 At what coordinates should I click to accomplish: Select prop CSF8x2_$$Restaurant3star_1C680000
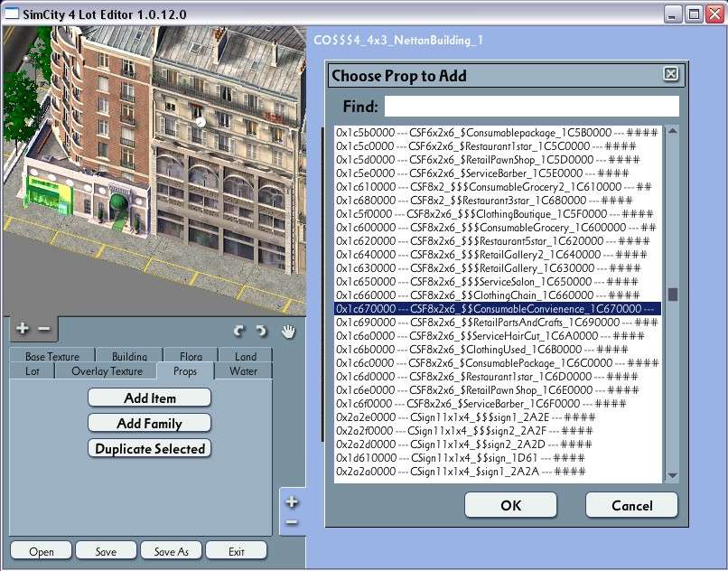pos(498,201)
